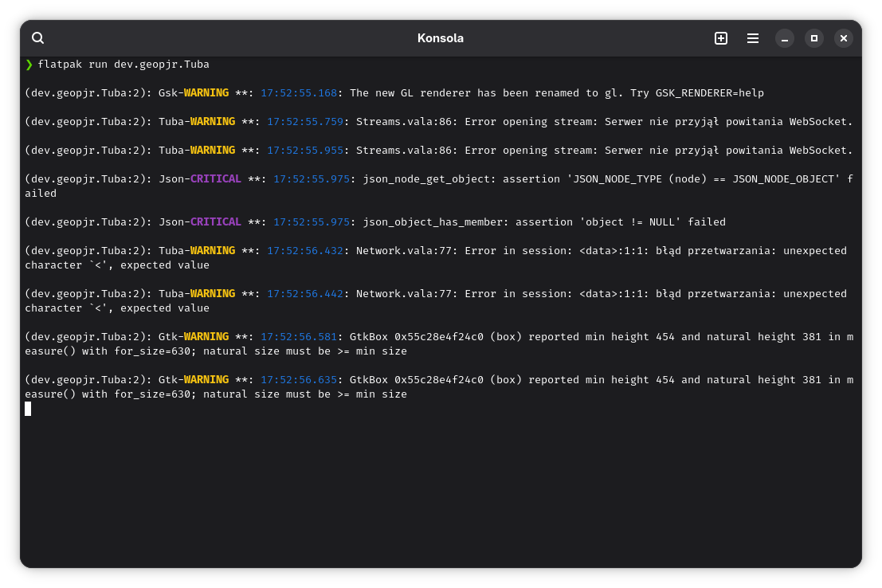
Task: Click the 'flatpak run dev.geopjr.Tuba' command text
Action: click(123, 64)
